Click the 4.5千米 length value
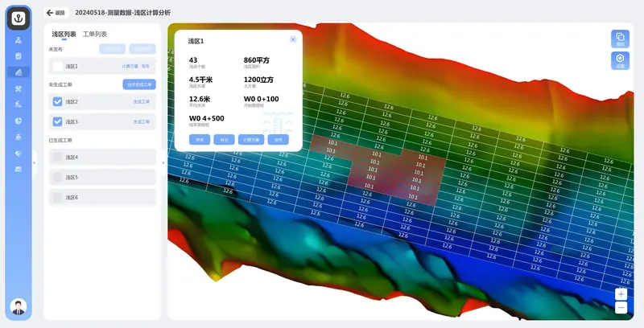 pos(200,80)
